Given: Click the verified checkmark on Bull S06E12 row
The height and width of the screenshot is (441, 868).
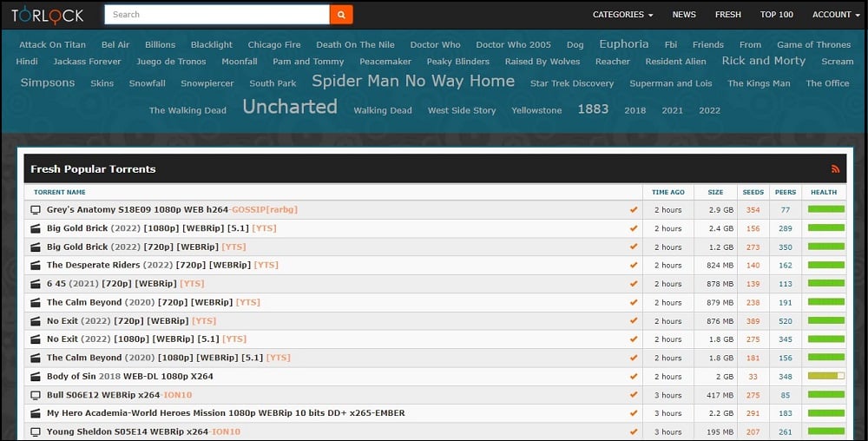Looking at the screenshot, I should tap(634, 395).
